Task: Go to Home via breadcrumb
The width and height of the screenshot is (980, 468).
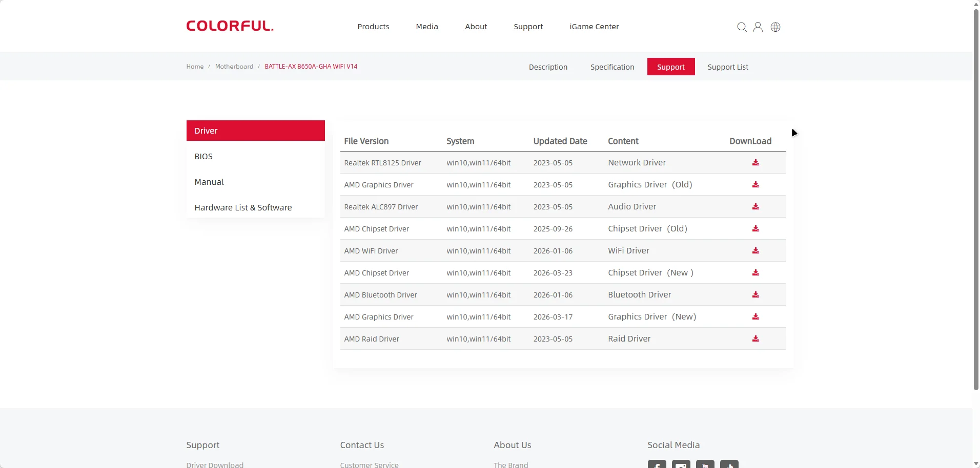Action: pyautogui.click(x=195, y=67)
